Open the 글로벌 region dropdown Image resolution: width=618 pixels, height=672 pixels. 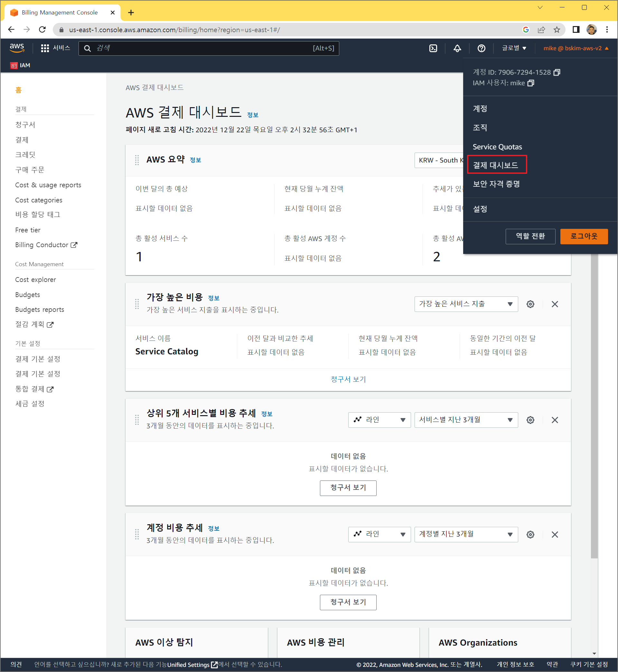coord(514,48)
